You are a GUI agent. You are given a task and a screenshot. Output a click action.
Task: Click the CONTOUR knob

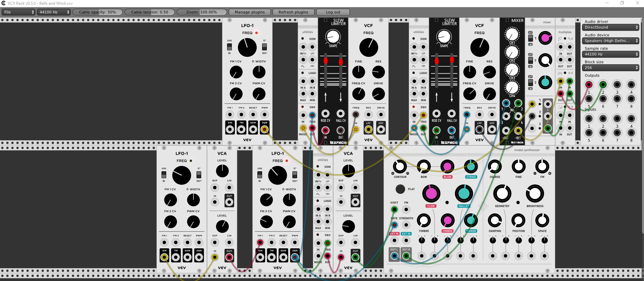[x=400, y=166]
